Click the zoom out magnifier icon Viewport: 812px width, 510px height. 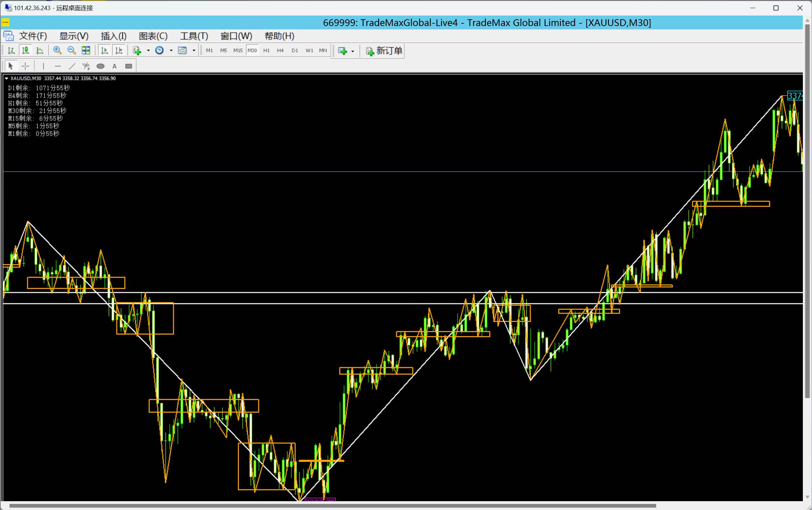71,51
